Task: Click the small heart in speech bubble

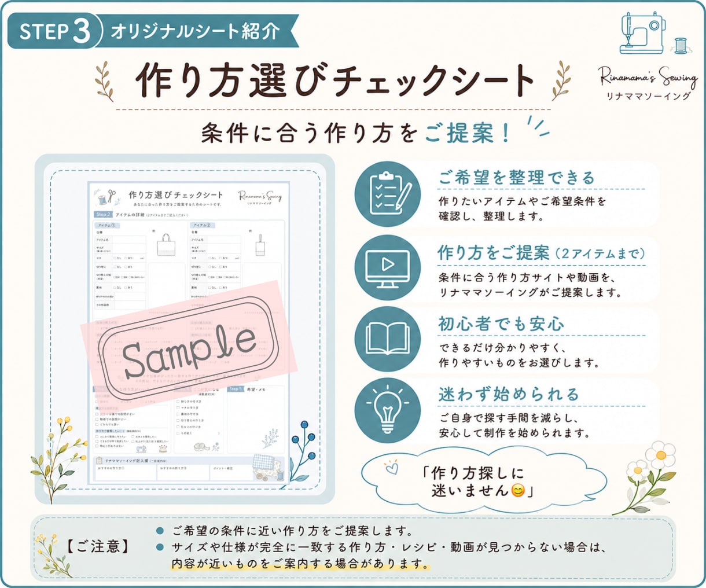Action: [x=391, y=466]
